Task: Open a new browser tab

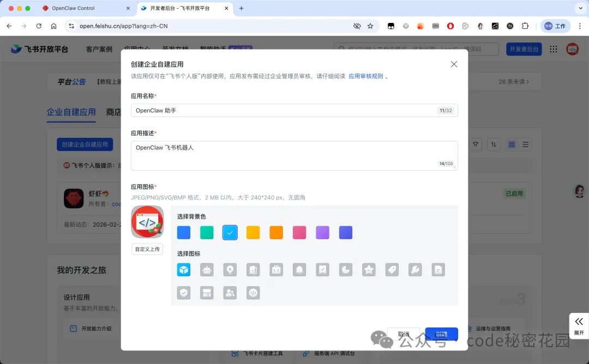Action: click(x=241, y=8)
